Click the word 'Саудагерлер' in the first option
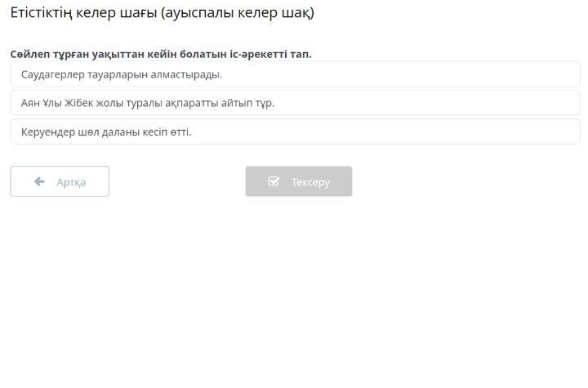The height and width of the screenshot is (388, 588). pyautogui.click(x=53, y=74)
